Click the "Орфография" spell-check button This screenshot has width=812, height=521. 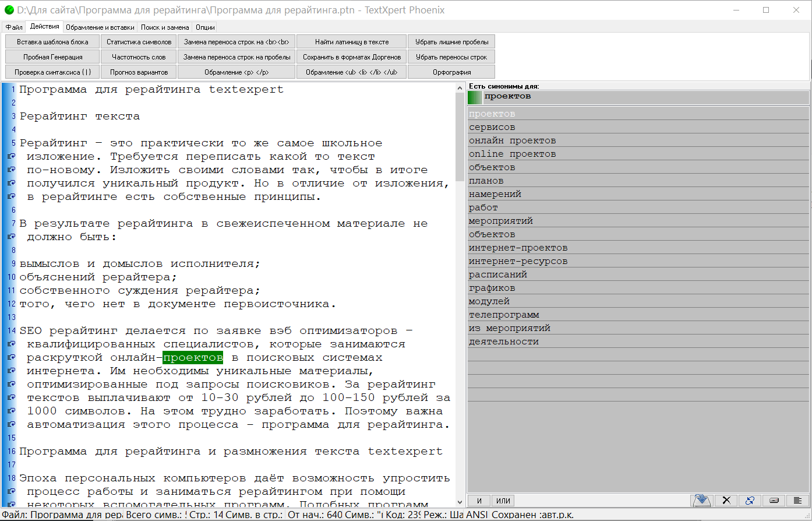coord(451,72)
